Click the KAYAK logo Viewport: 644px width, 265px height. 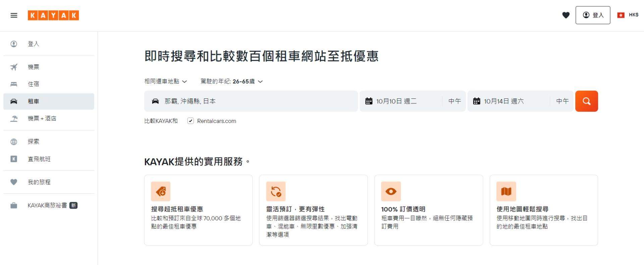53,15
